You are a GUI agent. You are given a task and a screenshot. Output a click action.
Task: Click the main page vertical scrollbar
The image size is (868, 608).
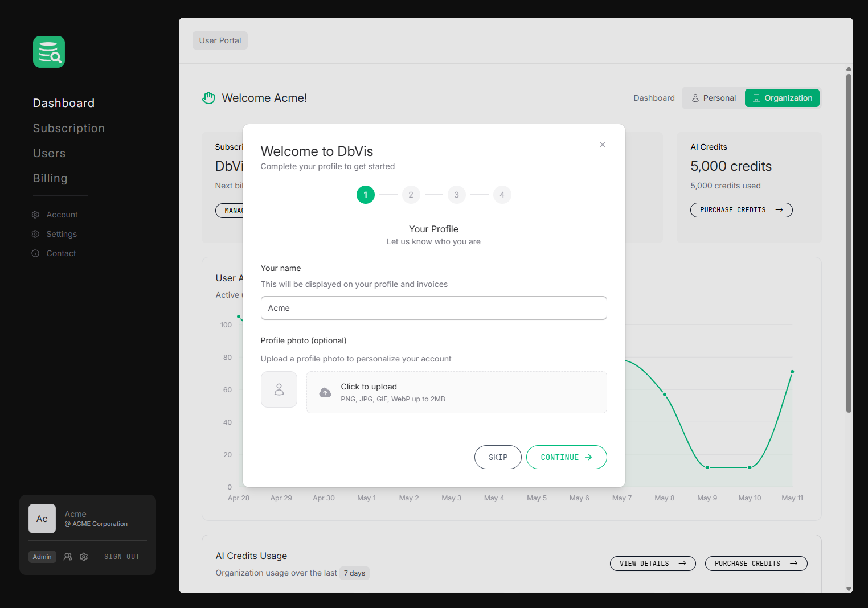(x=849, y=244)
